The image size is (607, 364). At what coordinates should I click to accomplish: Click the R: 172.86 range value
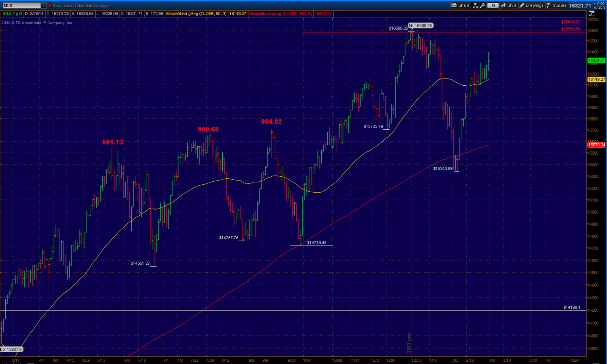point(154,14)
